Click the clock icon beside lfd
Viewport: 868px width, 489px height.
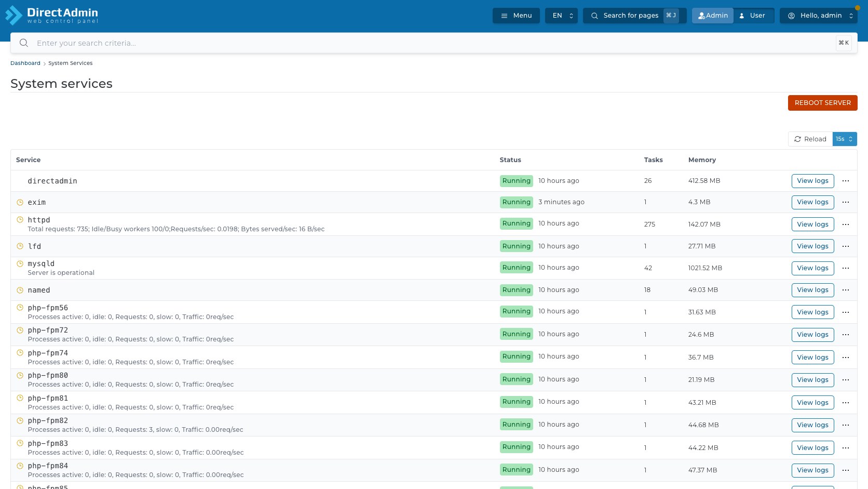(x=20, y=246)
